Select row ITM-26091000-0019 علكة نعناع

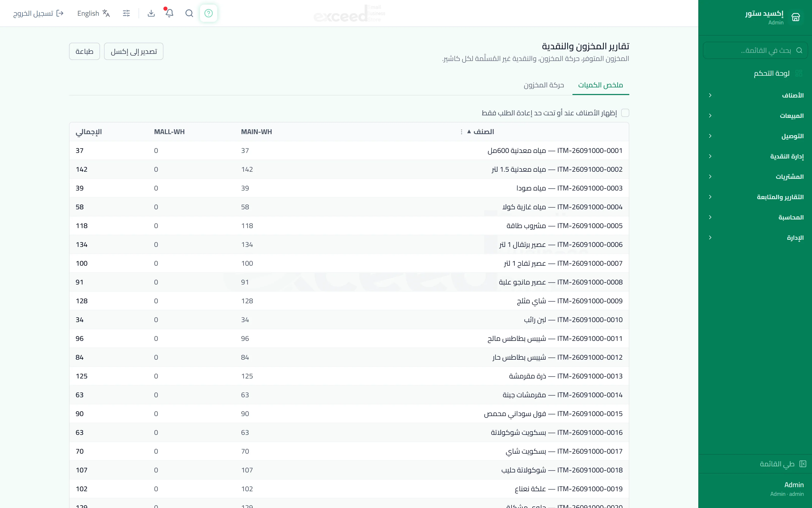(x=349, y=489)
